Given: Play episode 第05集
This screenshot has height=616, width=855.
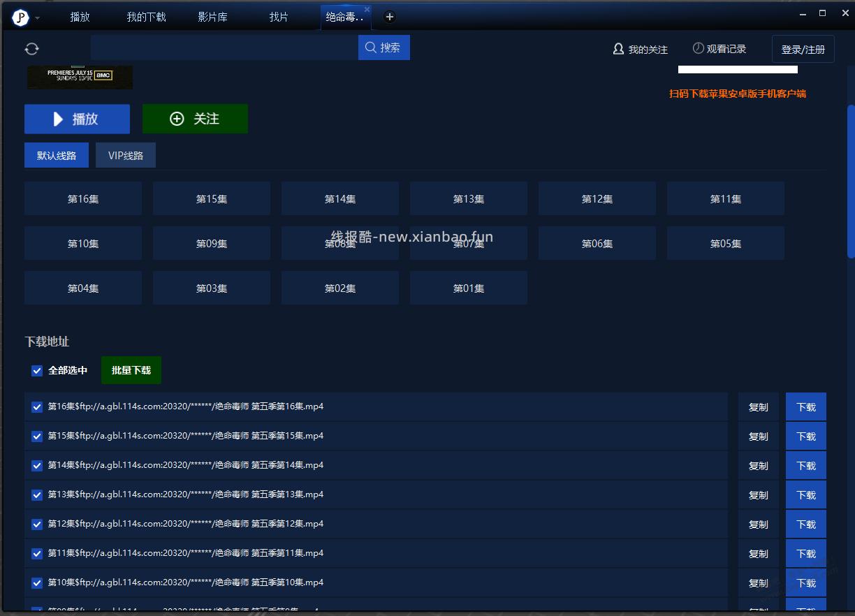Looking at the screenshot, I should click(x=726, y=243).
